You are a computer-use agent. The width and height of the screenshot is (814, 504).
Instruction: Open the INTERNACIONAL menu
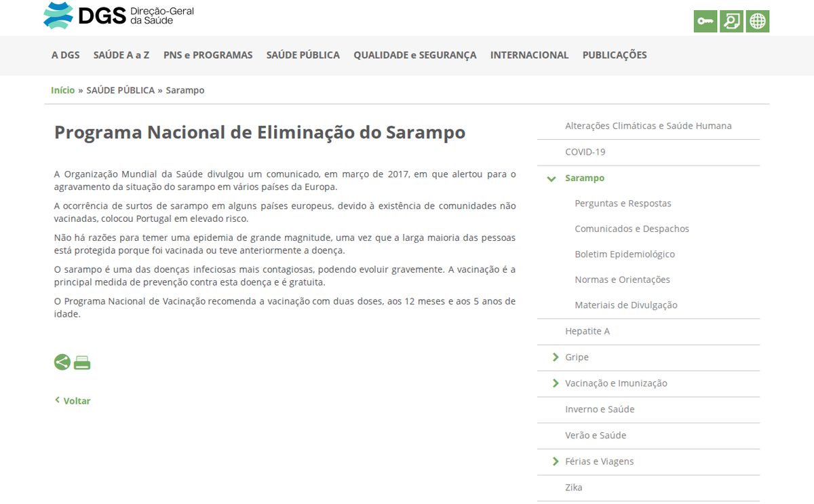530,55
